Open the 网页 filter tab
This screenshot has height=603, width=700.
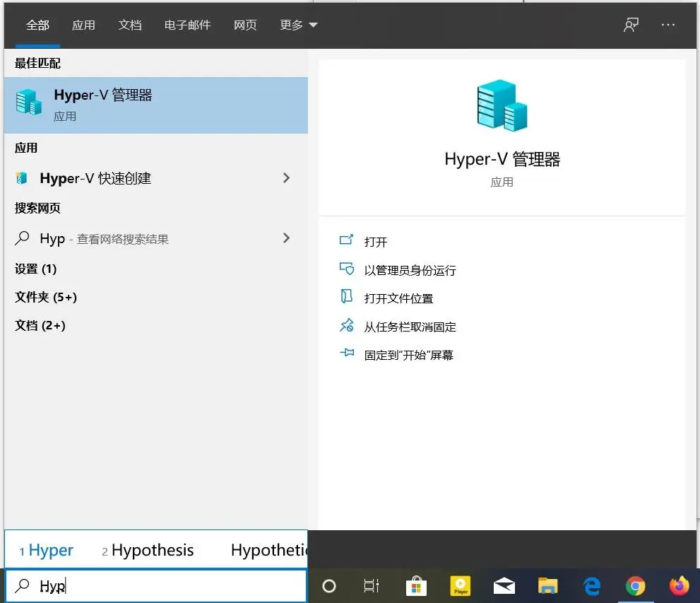pyautogui.click(x=245, y=25)
